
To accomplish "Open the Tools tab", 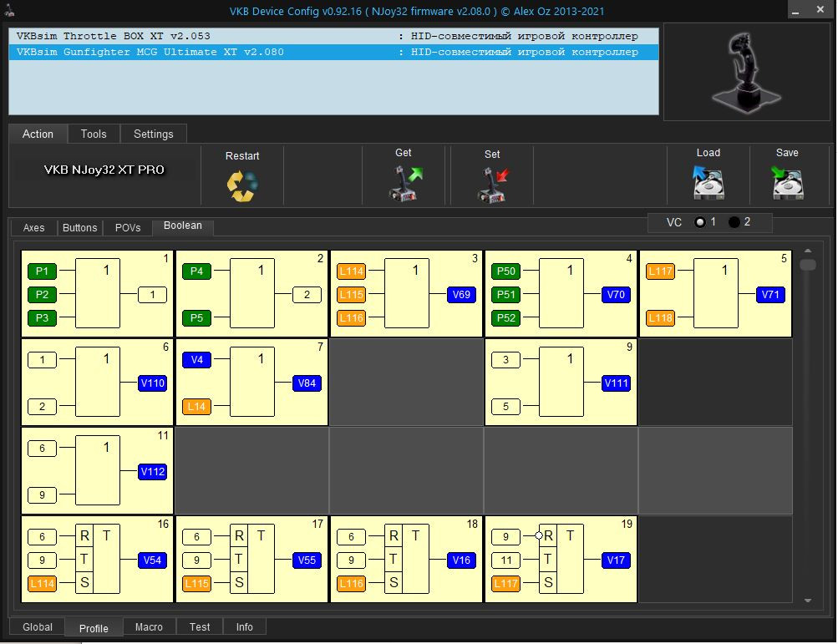I will click(94, 134).
